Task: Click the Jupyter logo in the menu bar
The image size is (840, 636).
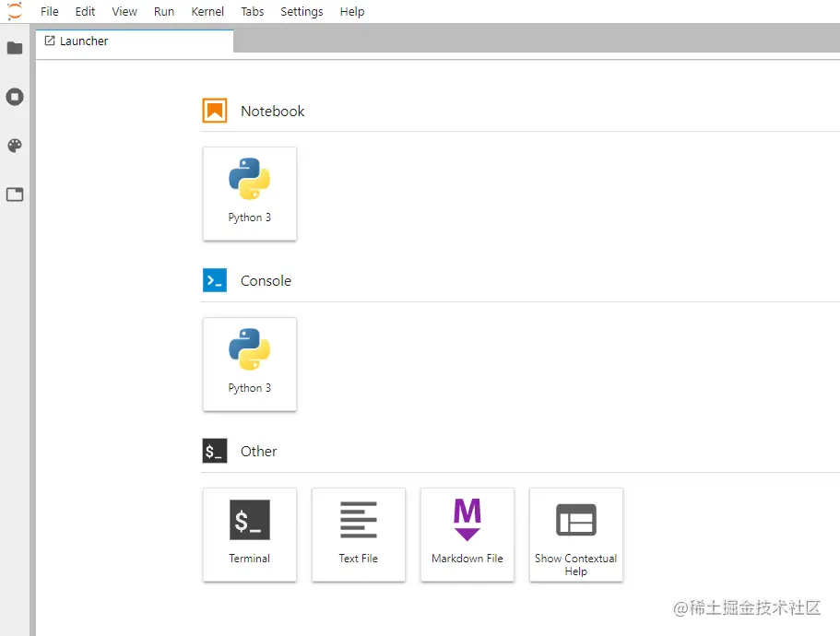Action: click(15, 11)
